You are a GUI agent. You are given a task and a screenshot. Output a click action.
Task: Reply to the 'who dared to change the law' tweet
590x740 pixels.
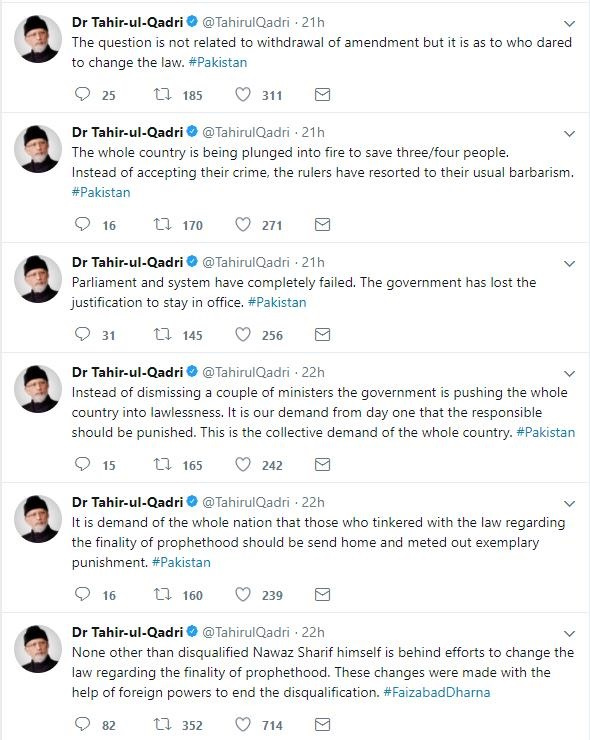coord(83,94)
